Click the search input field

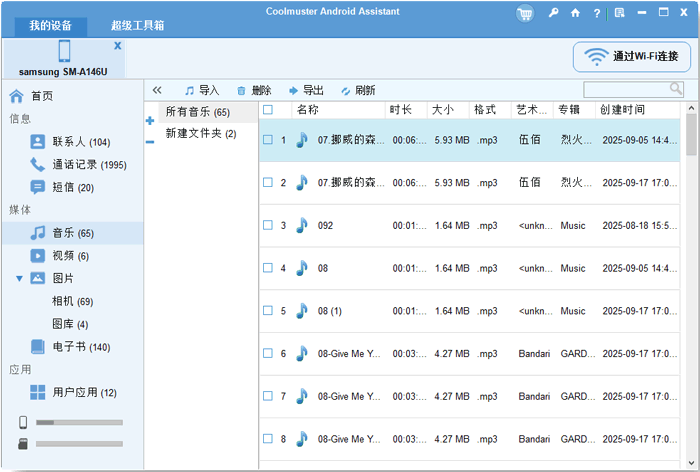pyautogui.click(x=626, y=90)
